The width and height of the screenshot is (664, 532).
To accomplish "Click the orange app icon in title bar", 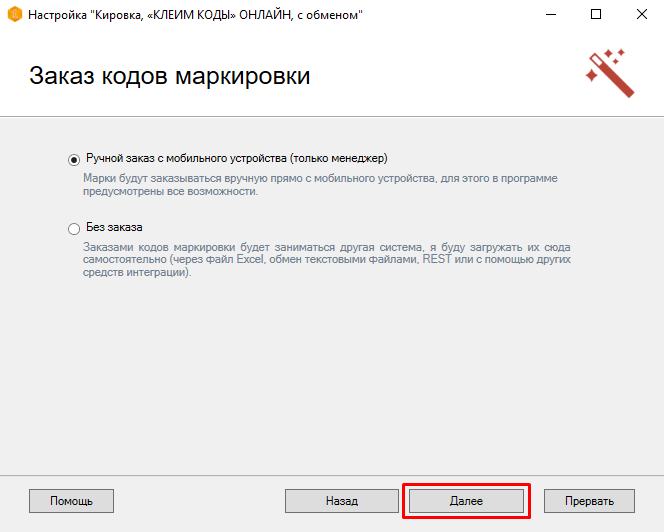I will click(x=15, y=14).
